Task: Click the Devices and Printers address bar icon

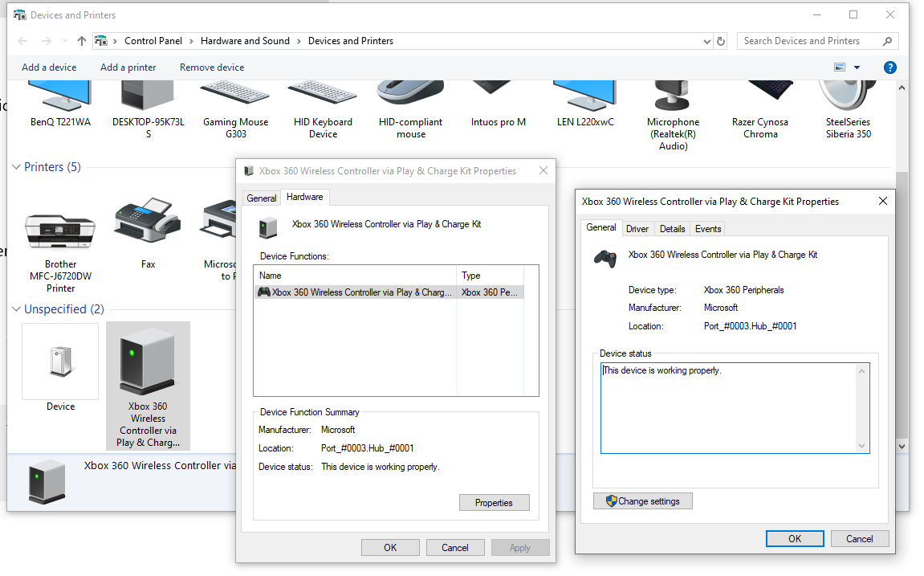Action: click(101, 41)
